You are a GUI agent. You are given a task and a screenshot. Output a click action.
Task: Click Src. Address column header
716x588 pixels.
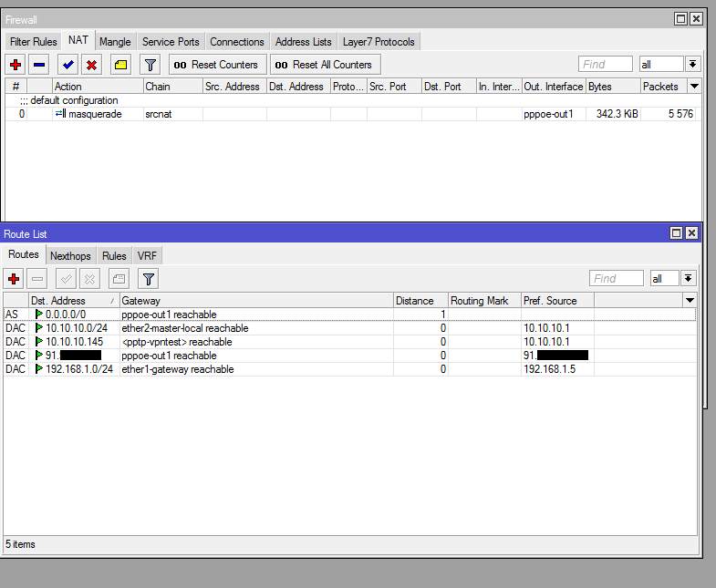tap(234, 87)
